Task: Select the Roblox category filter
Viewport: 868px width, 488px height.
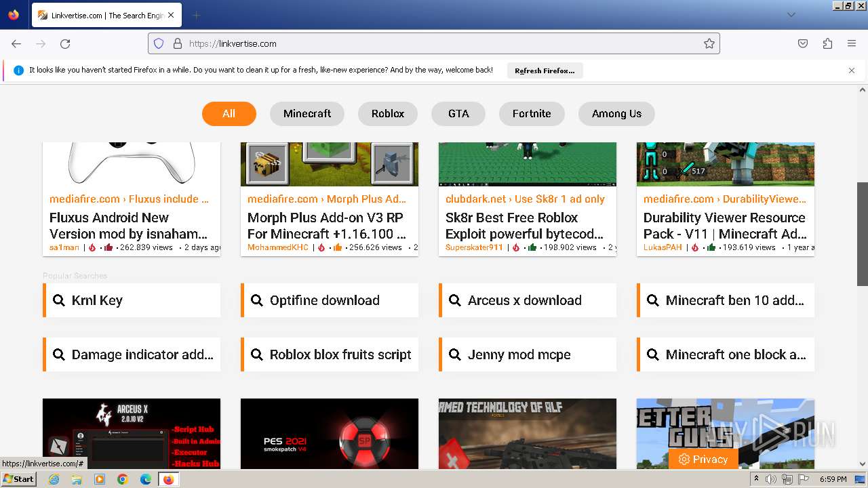Action: point(388,114)
